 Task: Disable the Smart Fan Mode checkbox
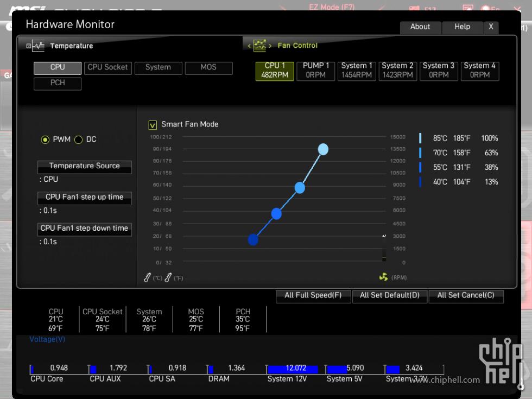coord(153,125)
